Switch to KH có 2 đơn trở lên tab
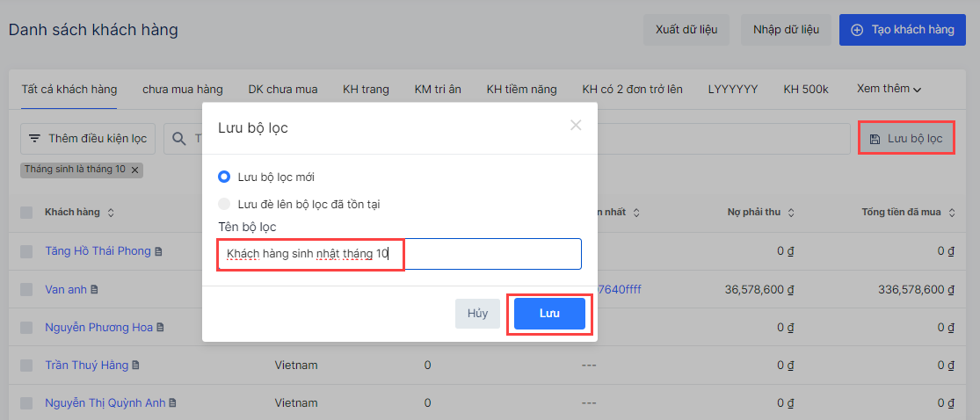The height and width of the screenshot is (420, 980). pyautogui.click(x=632, y=90)
